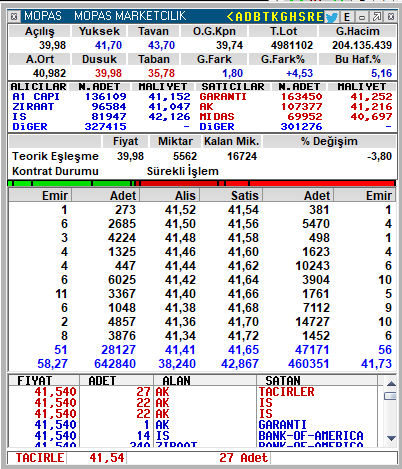Click the Tavan value 43,70
Screen dimensions: 402x469
161,45
